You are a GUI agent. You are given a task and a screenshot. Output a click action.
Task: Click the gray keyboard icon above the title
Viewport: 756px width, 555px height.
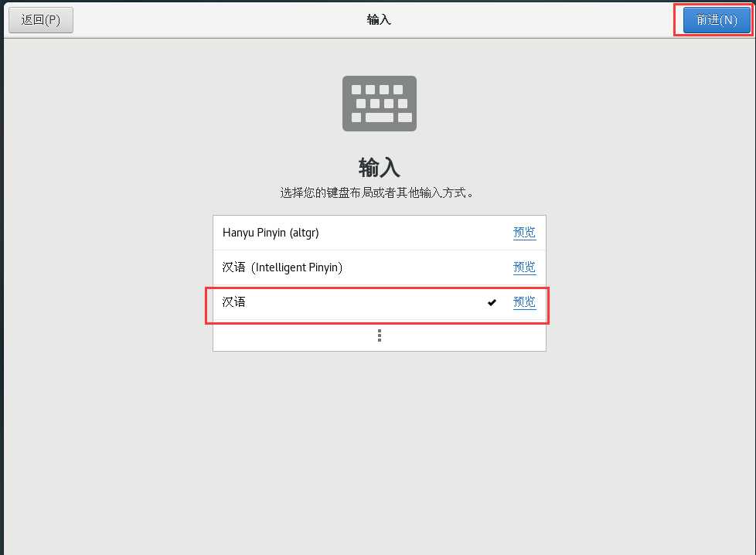coord(379,103)
